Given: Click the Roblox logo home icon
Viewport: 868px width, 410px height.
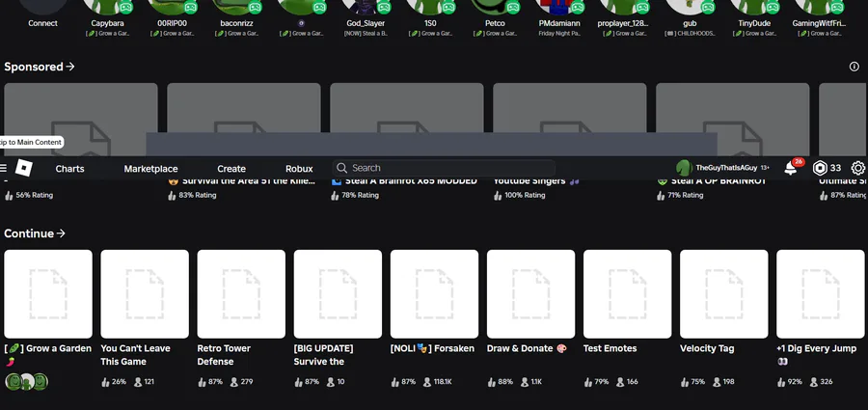Looking at the screenshot, I should point(23,168).
